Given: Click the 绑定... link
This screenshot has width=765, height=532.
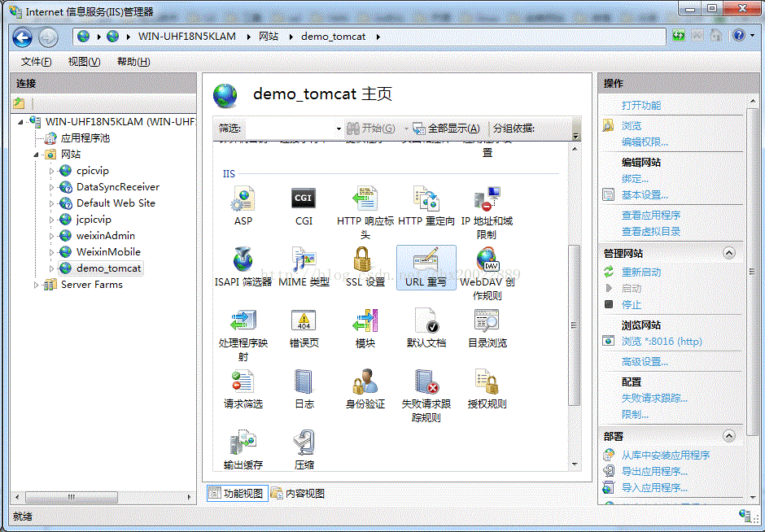Looking at the screenshot, I should [x=636, y=178].
